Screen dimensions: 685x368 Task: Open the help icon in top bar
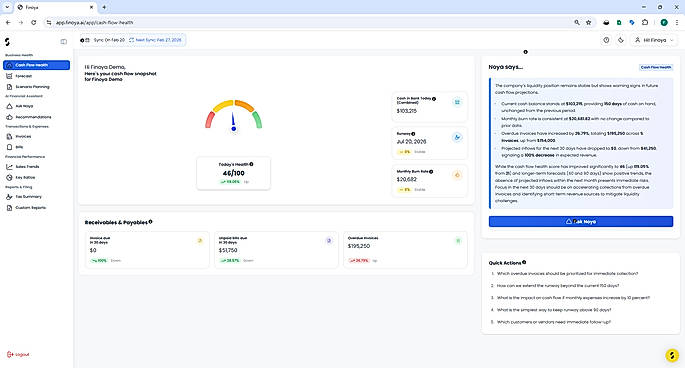click(606, 40)
